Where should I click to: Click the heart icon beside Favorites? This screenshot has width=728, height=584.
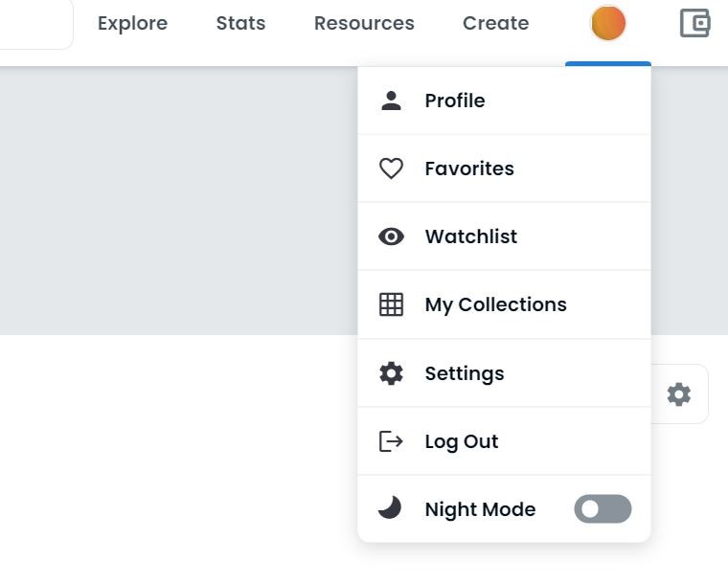[x=391, y=168]
